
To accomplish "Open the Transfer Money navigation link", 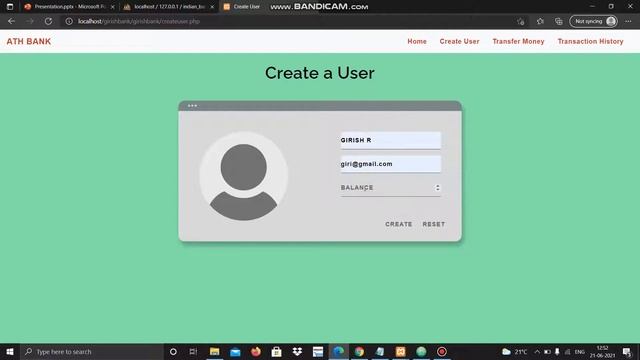I will 518,41.
